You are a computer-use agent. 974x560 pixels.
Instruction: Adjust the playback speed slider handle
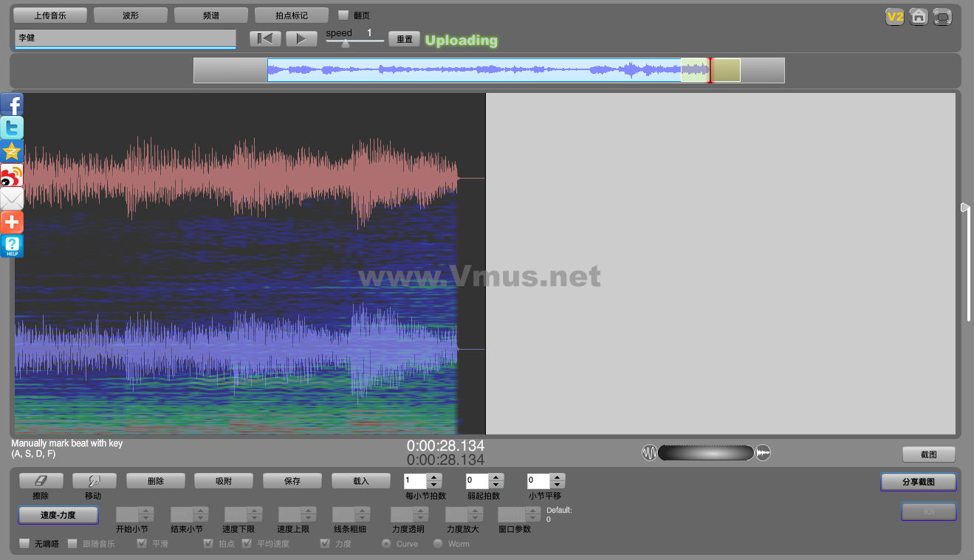pyautogui.click(x=345, y=43)
